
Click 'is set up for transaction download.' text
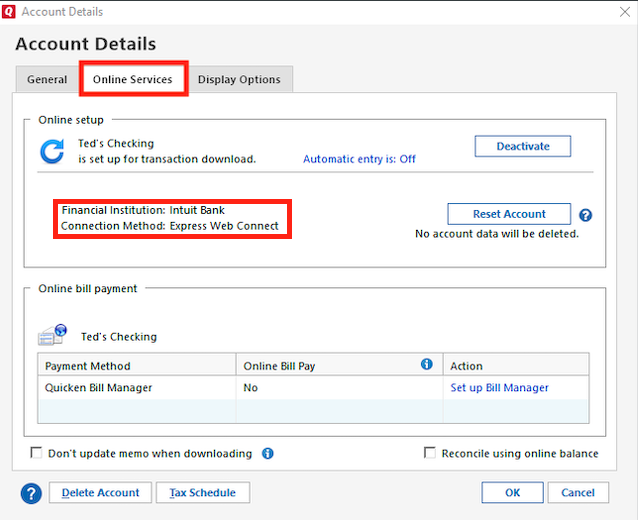pyautogui.click(x=167, y=159)
